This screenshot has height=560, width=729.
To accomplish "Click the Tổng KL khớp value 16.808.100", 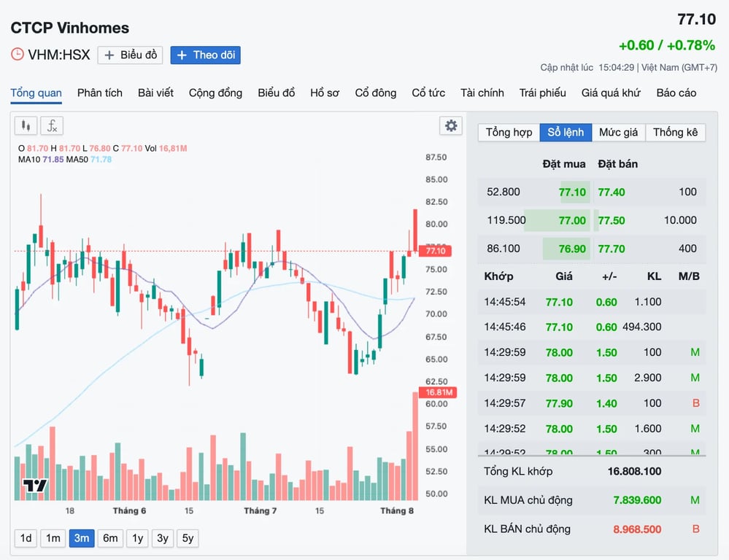I will [x=634, y=471].
